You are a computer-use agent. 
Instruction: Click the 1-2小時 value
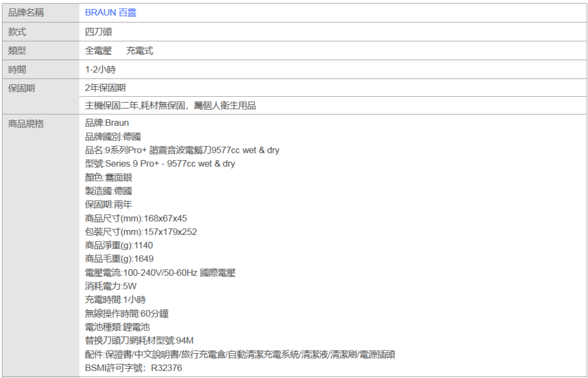(x=101, y=69)
